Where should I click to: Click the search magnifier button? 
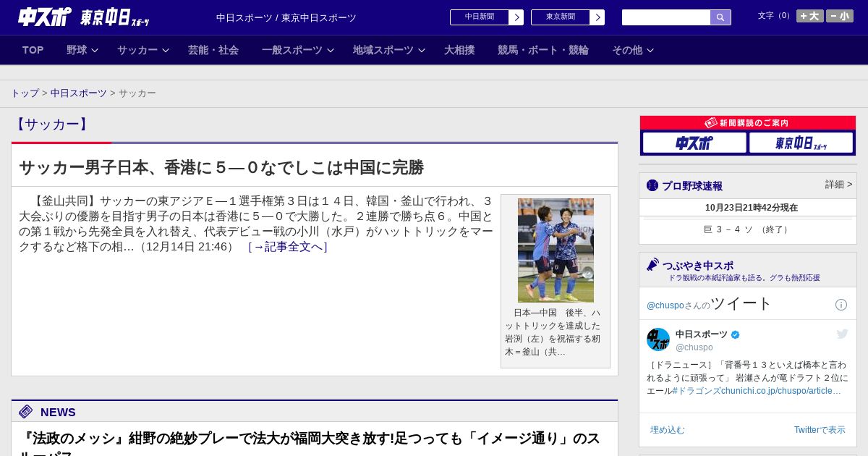tap(720, 17)
